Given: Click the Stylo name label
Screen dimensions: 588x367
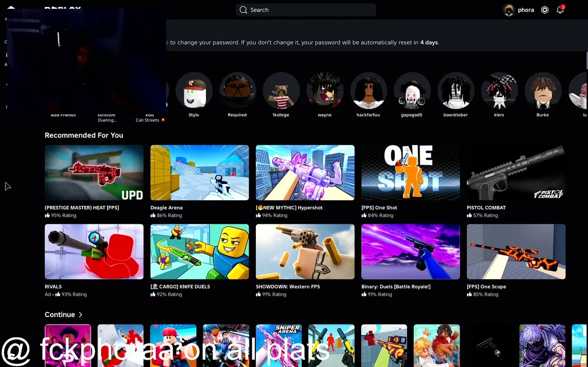Looking at the screenshot, I should click(x=194, y=115).
